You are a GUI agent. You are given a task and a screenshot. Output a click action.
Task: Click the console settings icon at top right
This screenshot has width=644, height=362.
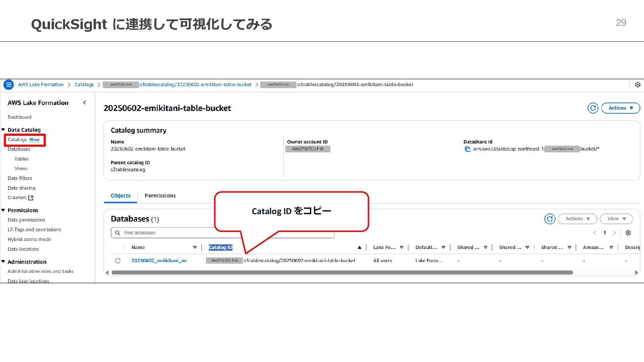point(638,85)
